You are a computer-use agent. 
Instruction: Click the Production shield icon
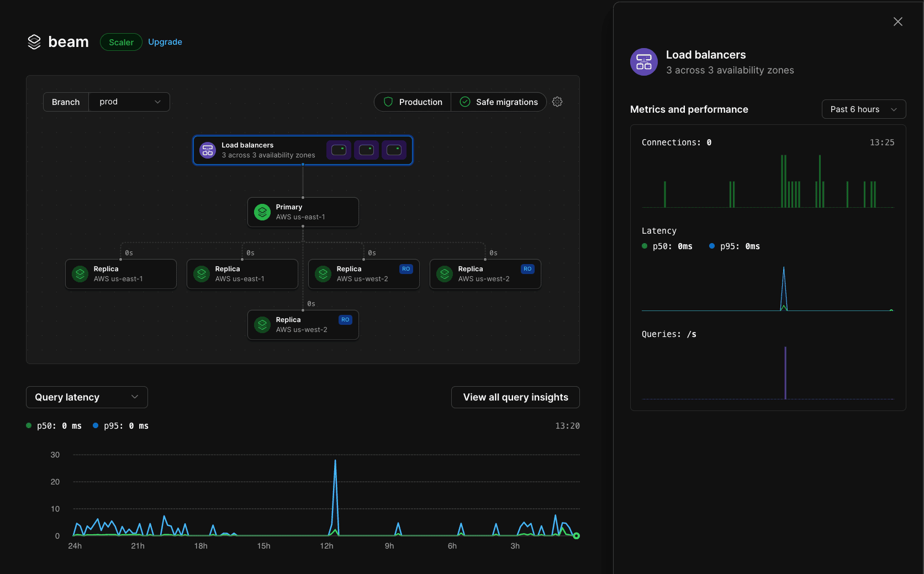coord(388,102)
